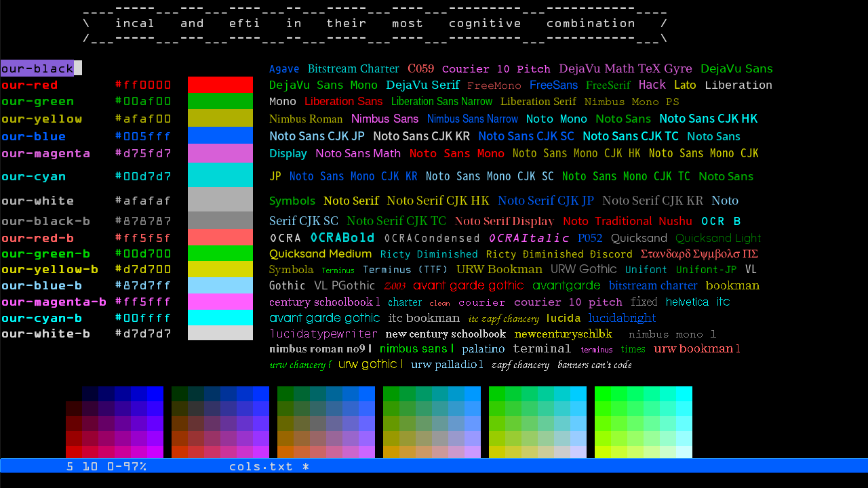This screenshot has width=868, height=488.
Task: Select the hex code #005fff
Action: coord(143,136)
